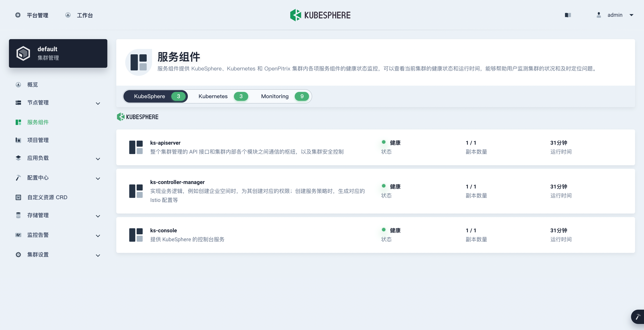Click the platform management gear icon
This screenshot has width=644, height=330.
tap(18, 15)
